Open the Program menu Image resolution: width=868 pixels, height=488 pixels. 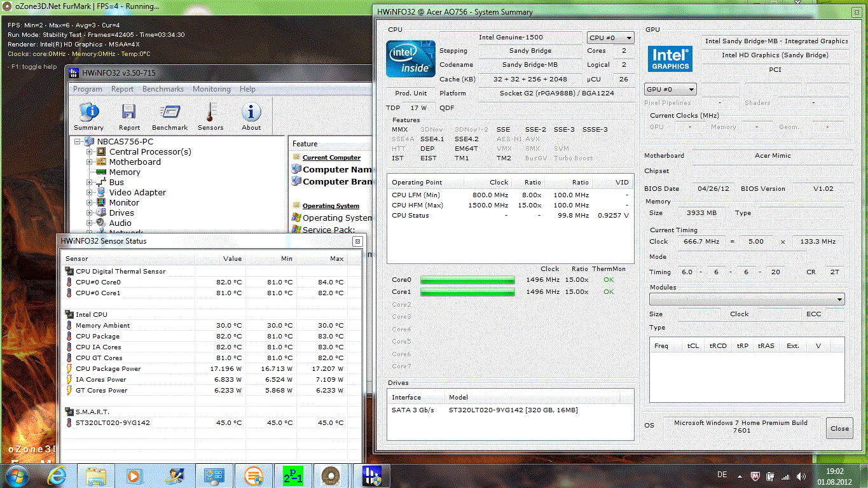click(88, 89)
